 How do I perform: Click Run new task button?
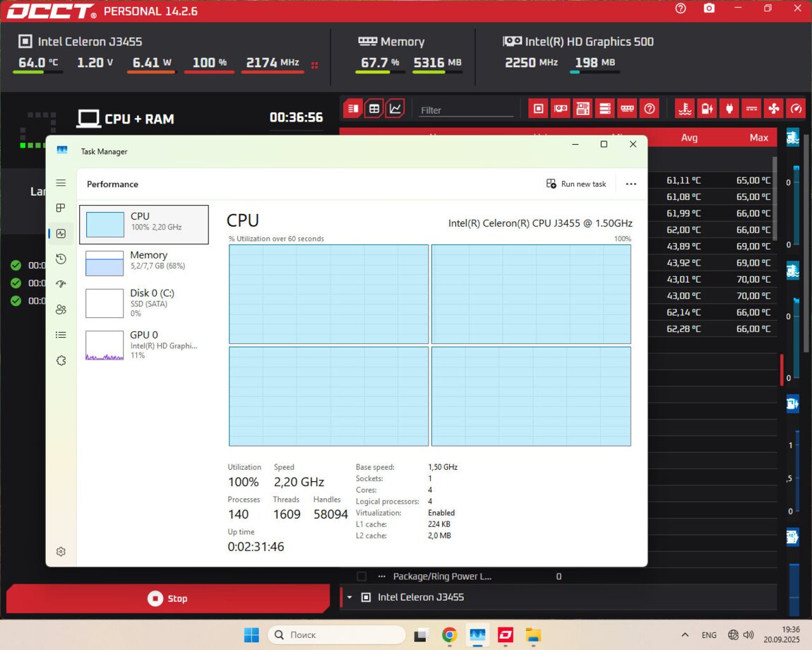(x=576, y=184)
